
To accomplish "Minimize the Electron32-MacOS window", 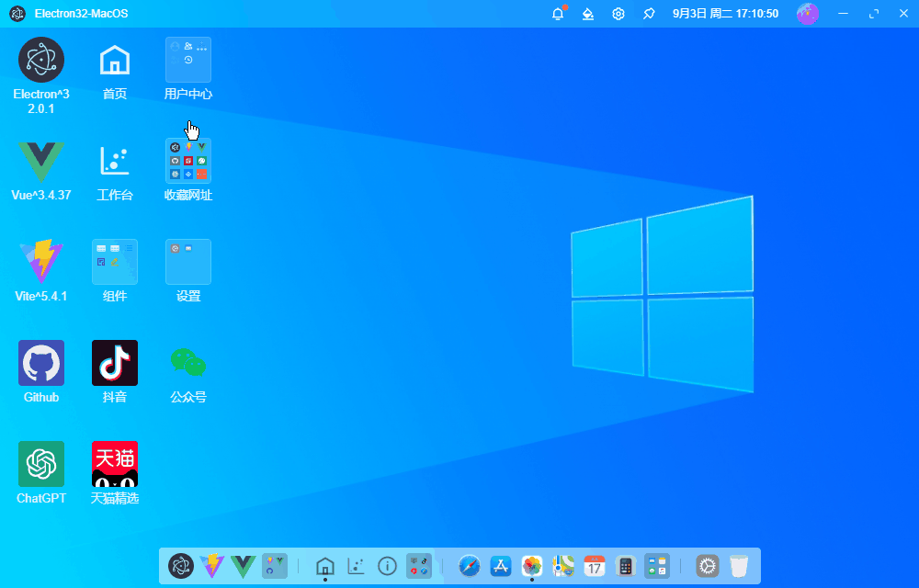I will pyautogui.click(x=844, y=14).
